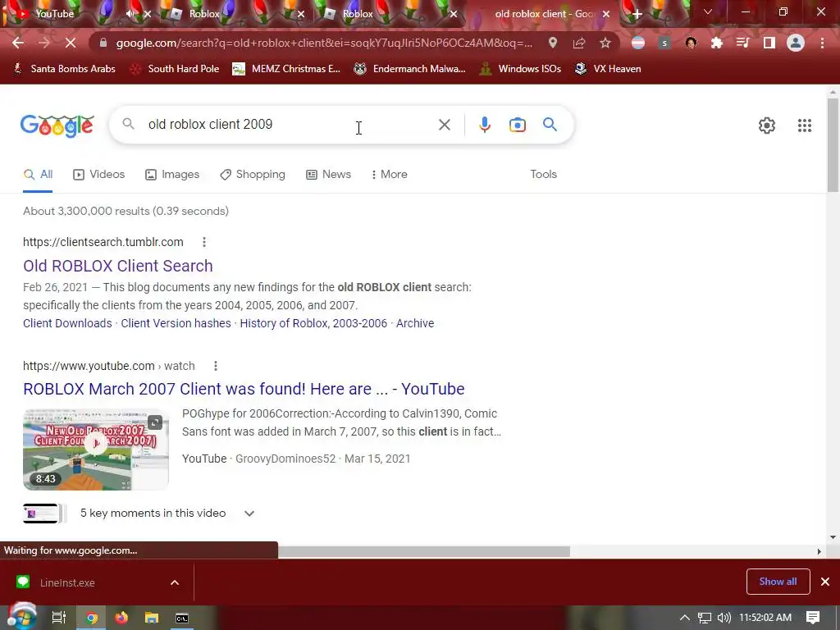Open the More search filters menu
The image size is (840, 630).
click(x=390, y=174)
